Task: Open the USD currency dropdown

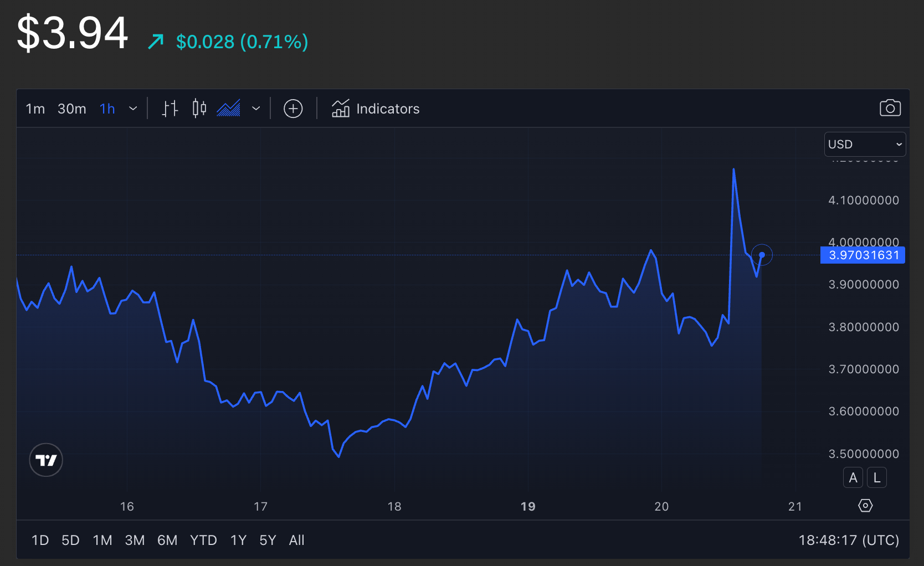Action: point(865,144)
